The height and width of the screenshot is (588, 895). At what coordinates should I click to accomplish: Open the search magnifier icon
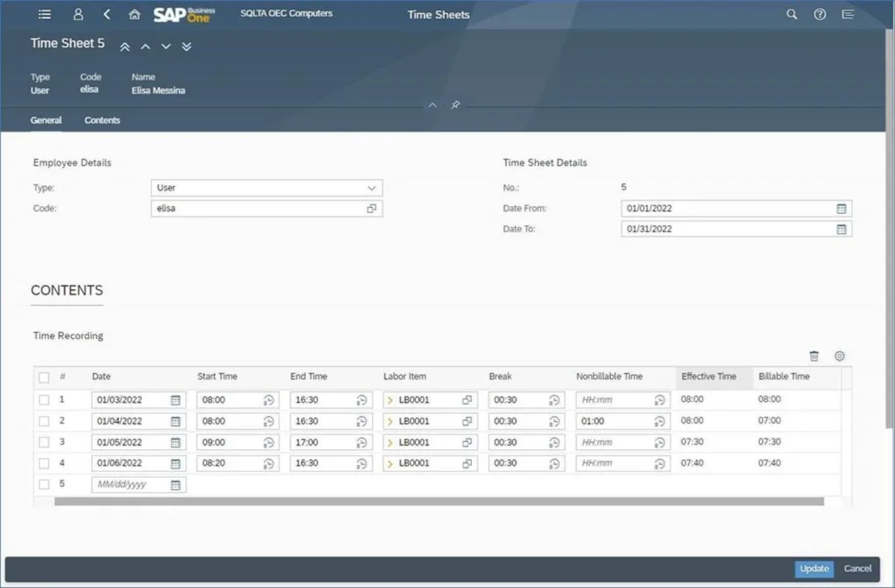pyautogui.click(x=792, y=14)
